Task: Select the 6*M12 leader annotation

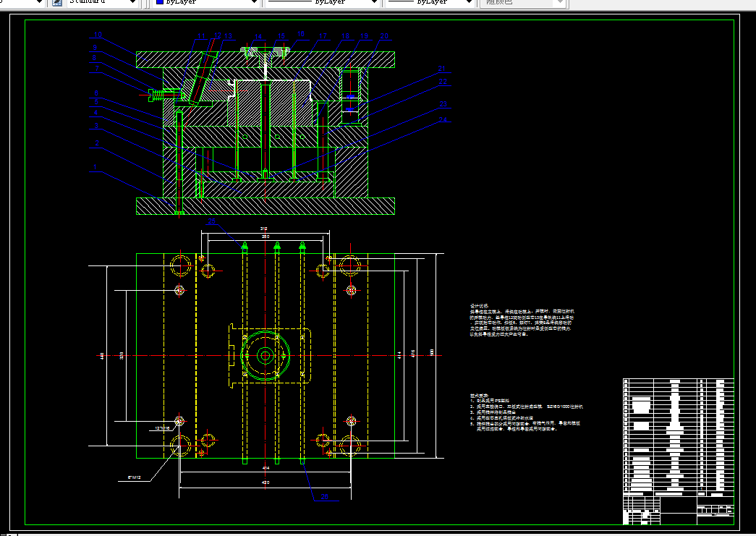Action: tap(134, 477)
